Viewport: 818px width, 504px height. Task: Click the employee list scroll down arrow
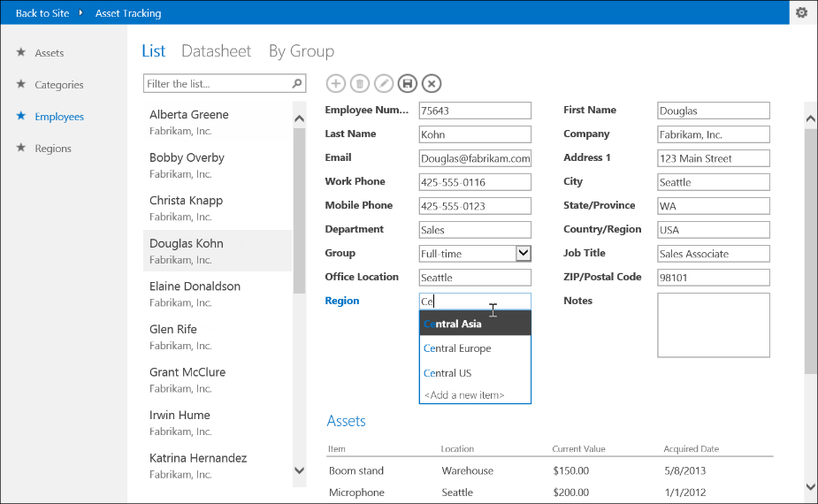(x=299, y=470)
